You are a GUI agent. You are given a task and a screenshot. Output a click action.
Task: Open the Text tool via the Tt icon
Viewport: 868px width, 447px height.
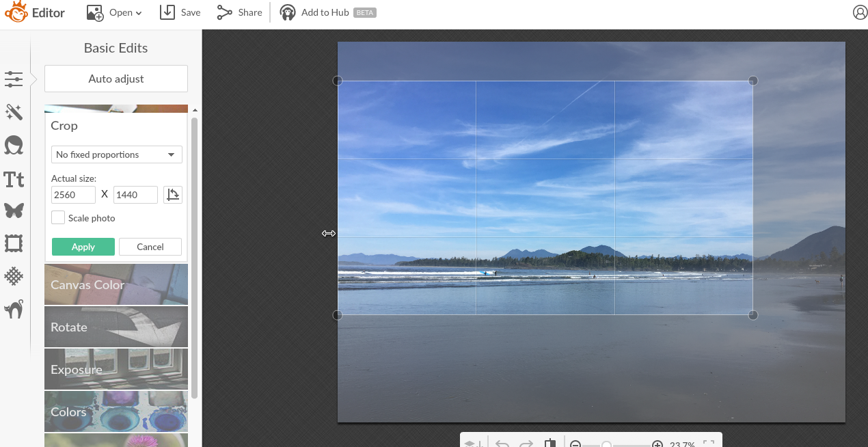tap(14, 179)
